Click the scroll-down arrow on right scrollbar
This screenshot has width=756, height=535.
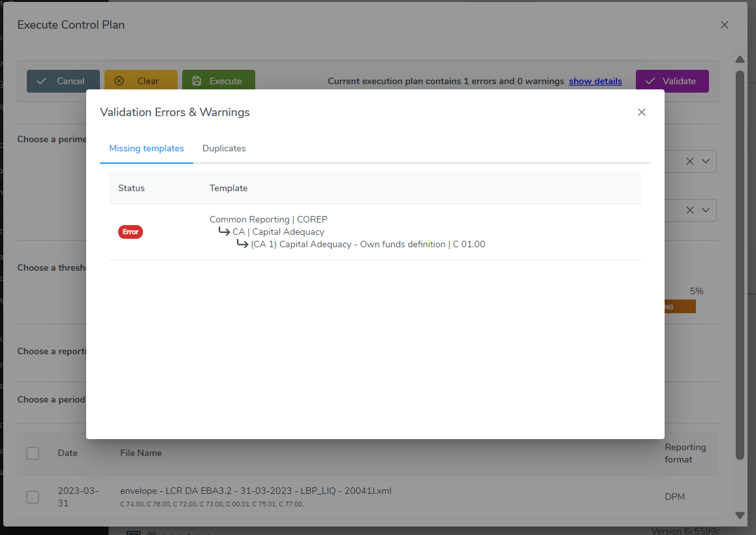pyautogui.click(x=740, y=515)
